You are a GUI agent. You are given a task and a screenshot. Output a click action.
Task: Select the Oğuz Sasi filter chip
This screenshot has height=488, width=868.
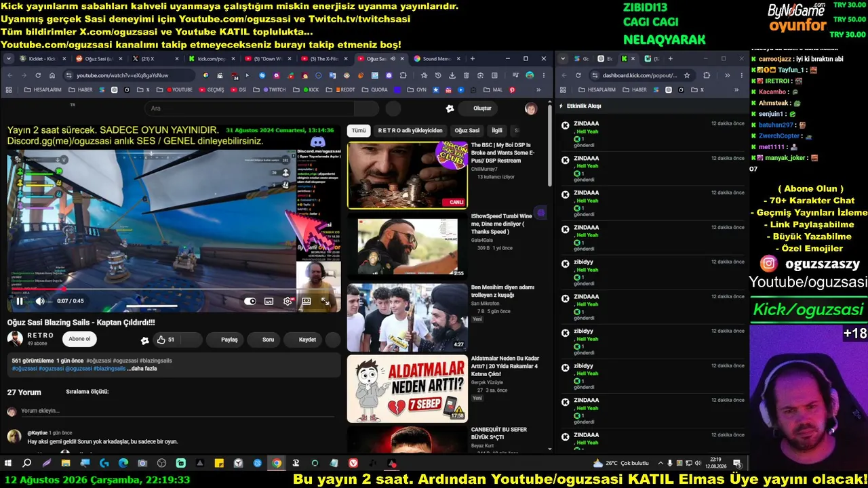pyautogui.click(x=467, y=131)
